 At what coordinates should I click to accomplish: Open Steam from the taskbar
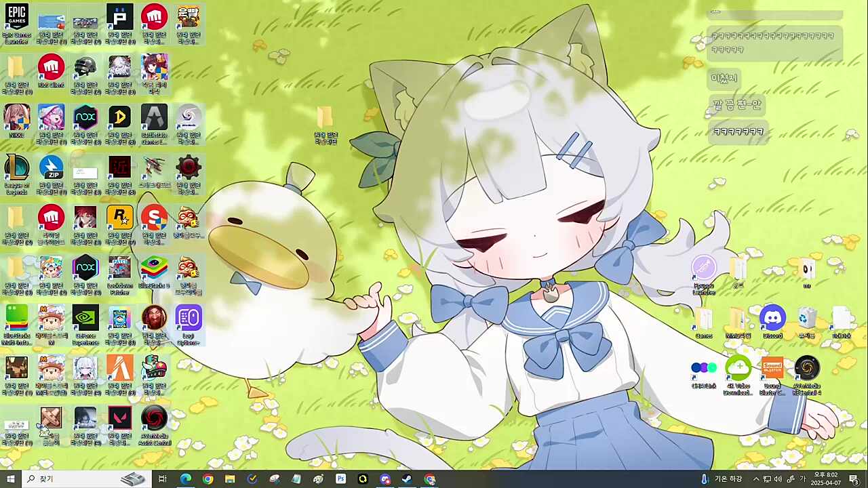pos(407,479)
